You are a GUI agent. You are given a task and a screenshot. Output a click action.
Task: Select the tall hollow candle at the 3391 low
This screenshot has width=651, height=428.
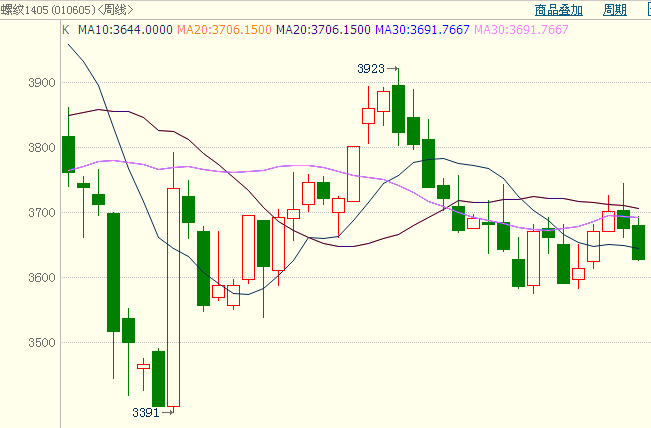click(x=173, y=297)
